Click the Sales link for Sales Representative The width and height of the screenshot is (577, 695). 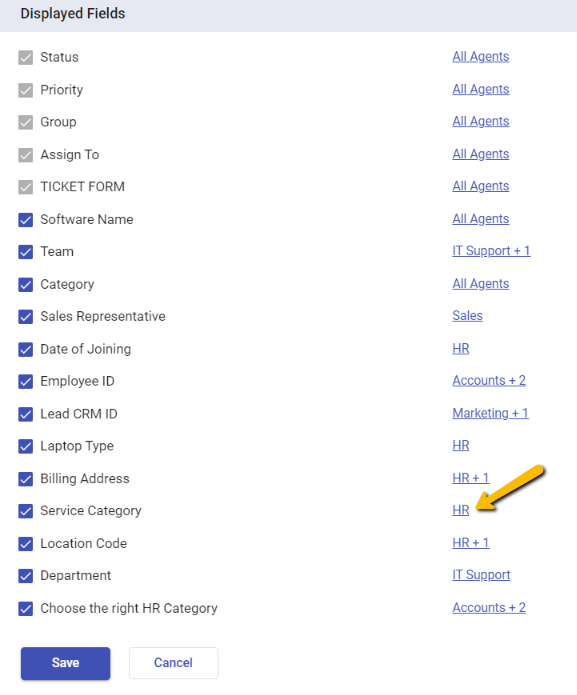pos(467,316)
